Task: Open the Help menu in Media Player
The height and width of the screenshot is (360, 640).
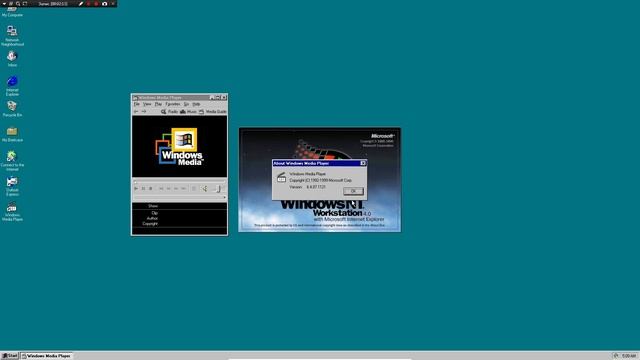Action: tap(196, 104)
